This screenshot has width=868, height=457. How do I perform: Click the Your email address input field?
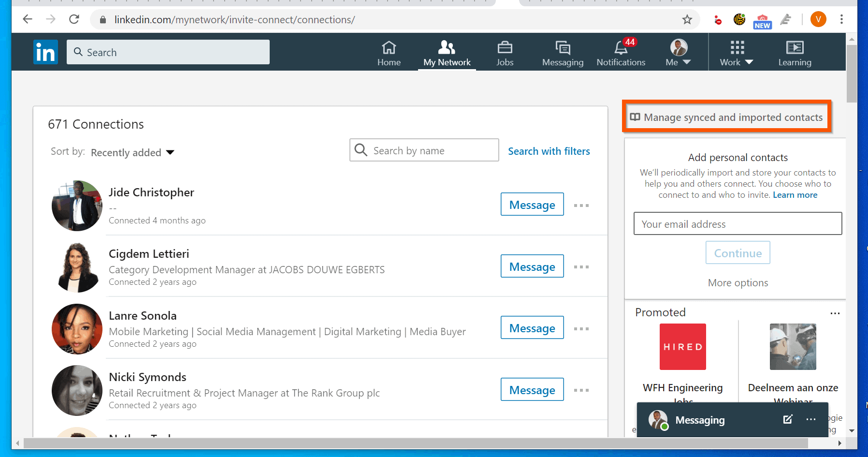coord(737,223)
